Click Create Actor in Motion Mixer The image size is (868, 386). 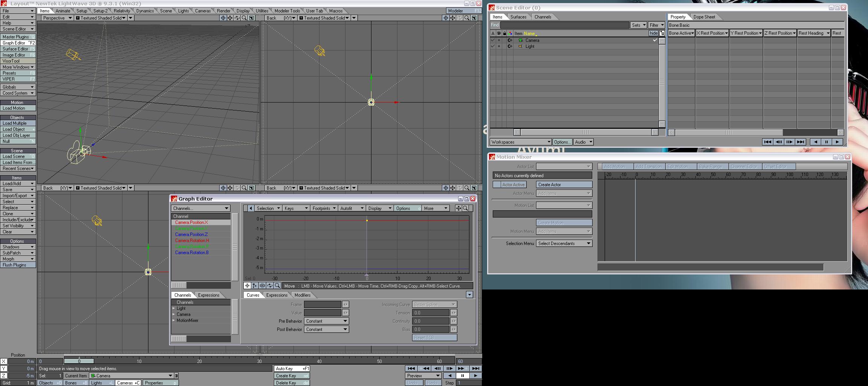tap(564, 184)
